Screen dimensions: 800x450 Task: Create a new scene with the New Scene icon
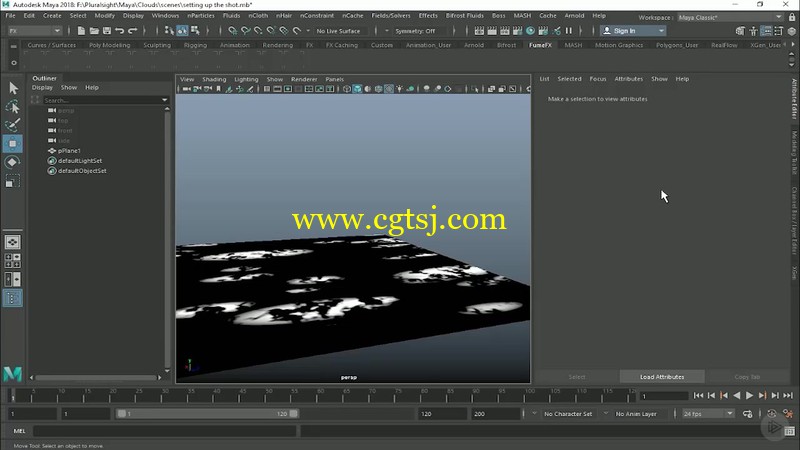point(81,31)
